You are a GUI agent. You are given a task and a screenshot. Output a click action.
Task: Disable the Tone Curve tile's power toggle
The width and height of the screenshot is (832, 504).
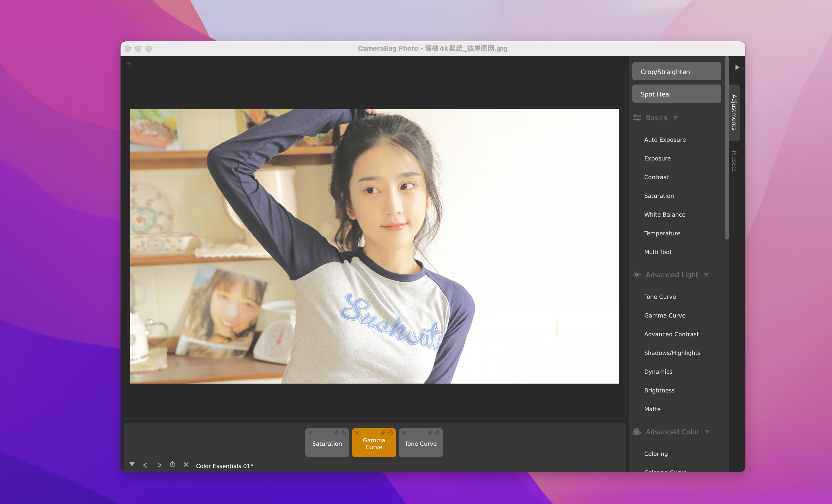(437, 433)
